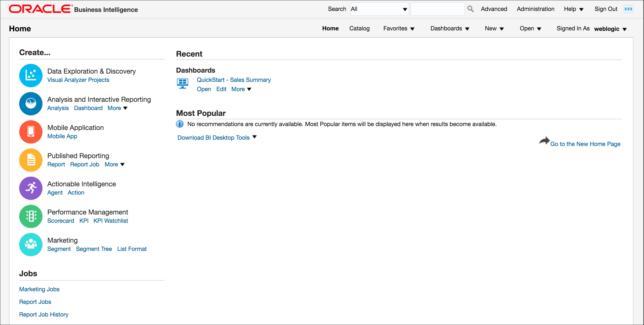The width and height of the screenshot is (644, 325).
Task: Create a new List Format
Action: (132, 249)
